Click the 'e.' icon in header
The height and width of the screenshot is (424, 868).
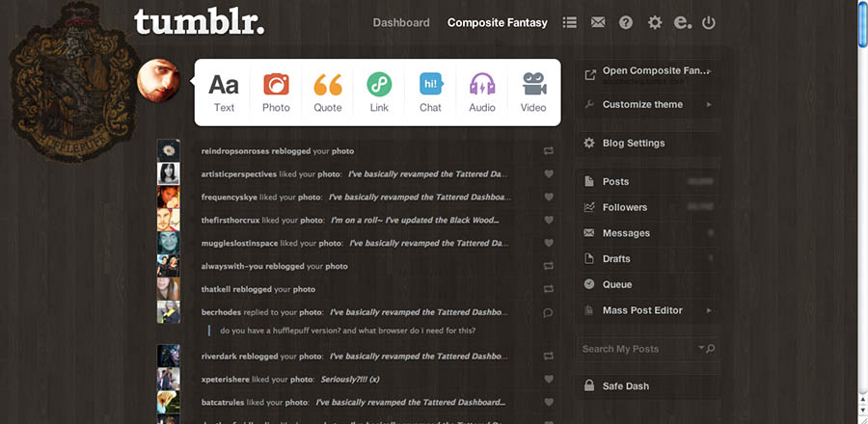(683, 23)
